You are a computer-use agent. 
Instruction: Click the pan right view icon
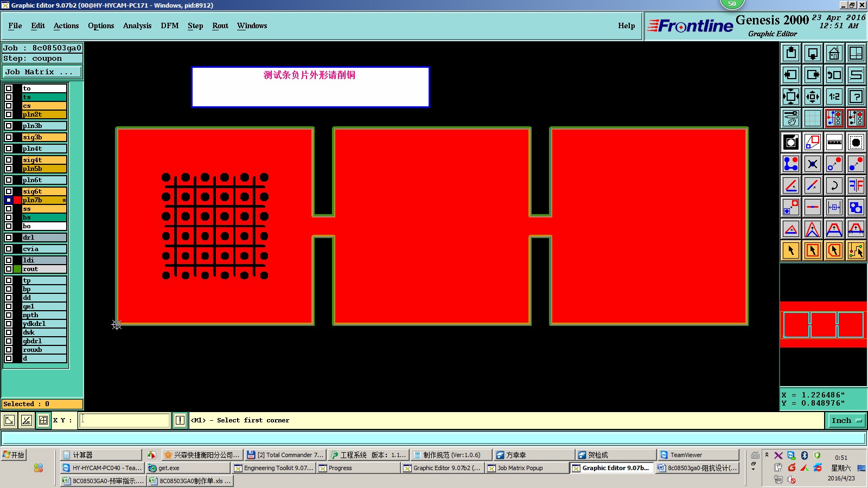pyautogui.click(x=813, y=75)
